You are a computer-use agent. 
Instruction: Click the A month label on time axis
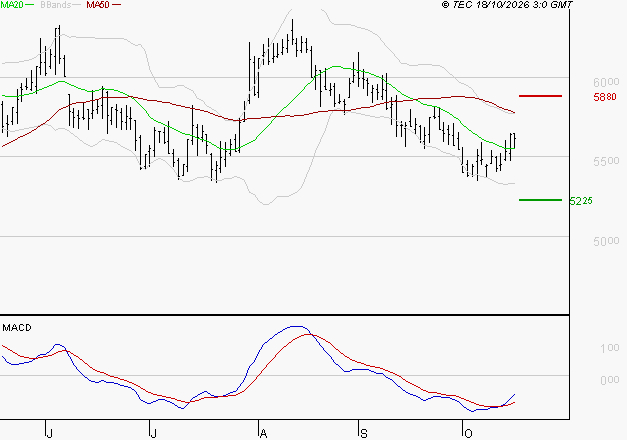tap(263, 434)
